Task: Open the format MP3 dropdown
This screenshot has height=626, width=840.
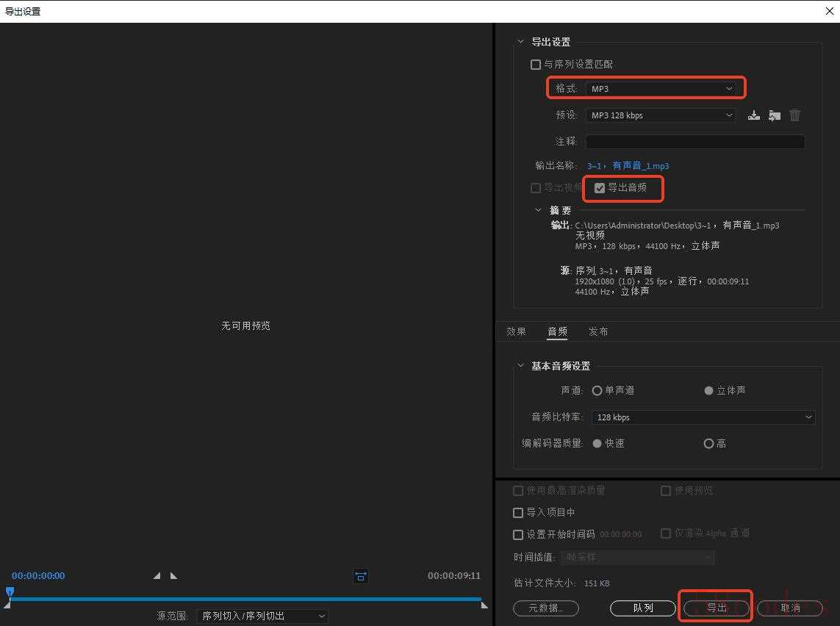Action: pyautogui.click(x=661, y=88)
